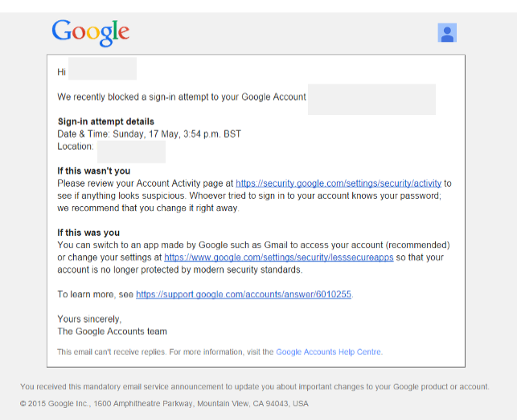Click the Date & Time line

[149, 134]
